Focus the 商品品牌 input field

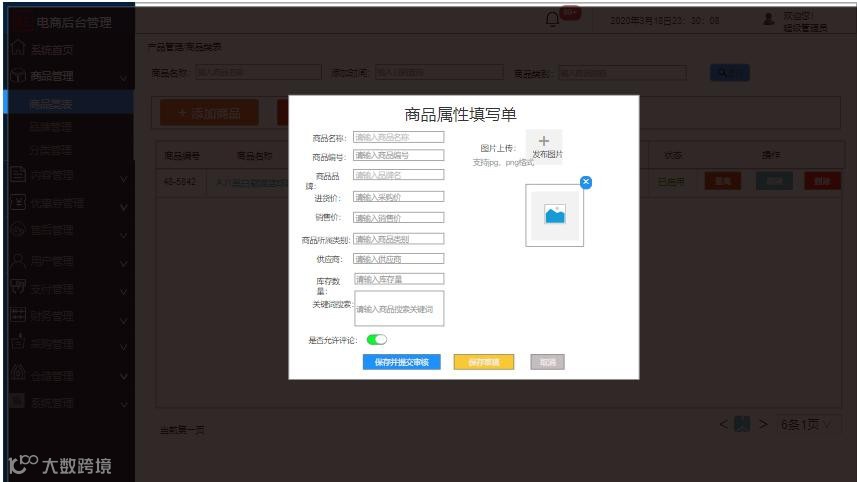[x=398, y=175]
